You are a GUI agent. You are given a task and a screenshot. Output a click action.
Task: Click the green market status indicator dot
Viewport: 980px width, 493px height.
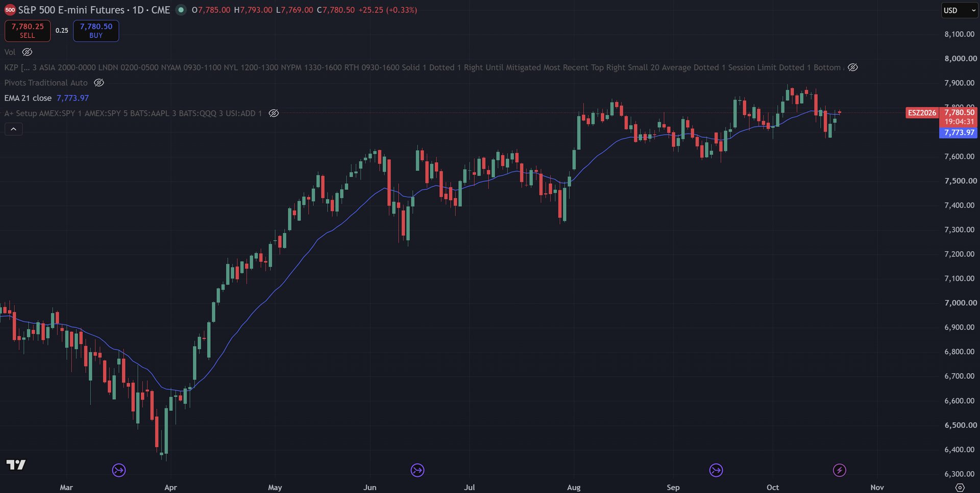[181, 10]
